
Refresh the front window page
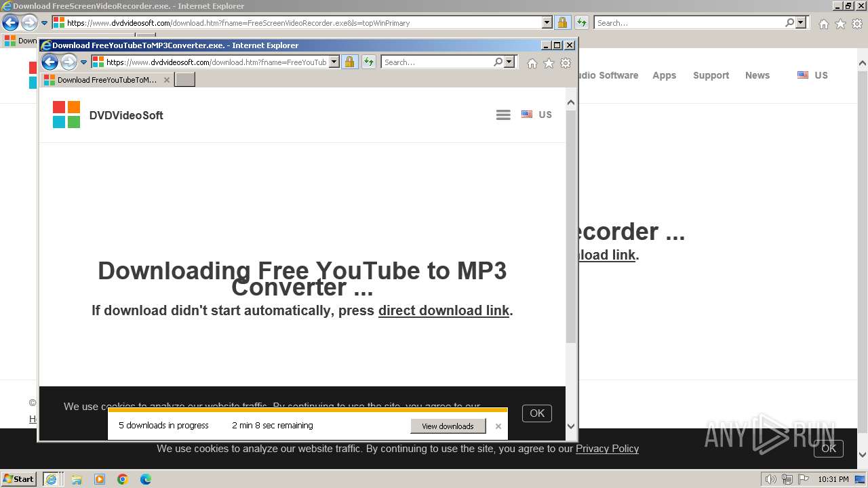[x=369, y=62]
